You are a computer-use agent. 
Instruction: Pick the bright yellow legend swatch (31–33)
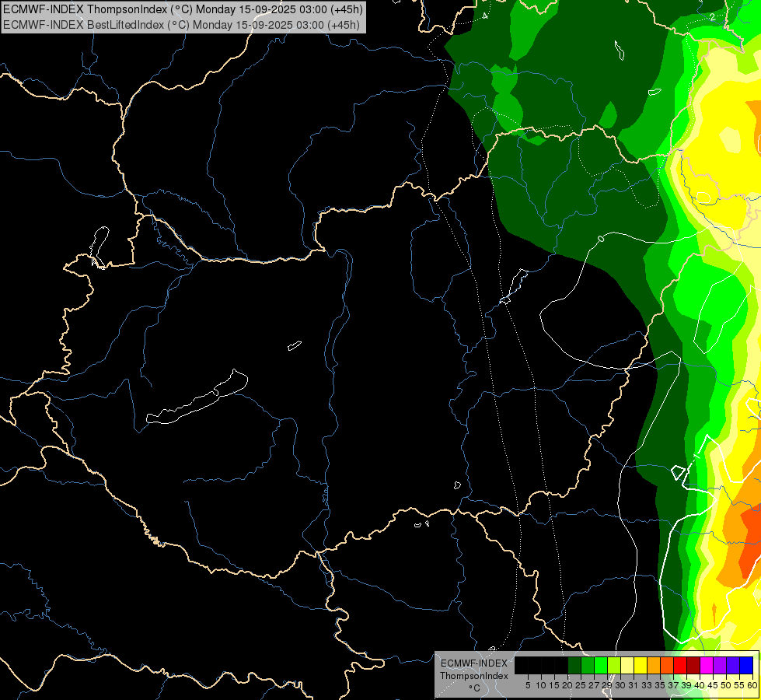pyautogui.click(x=641, y=665)
